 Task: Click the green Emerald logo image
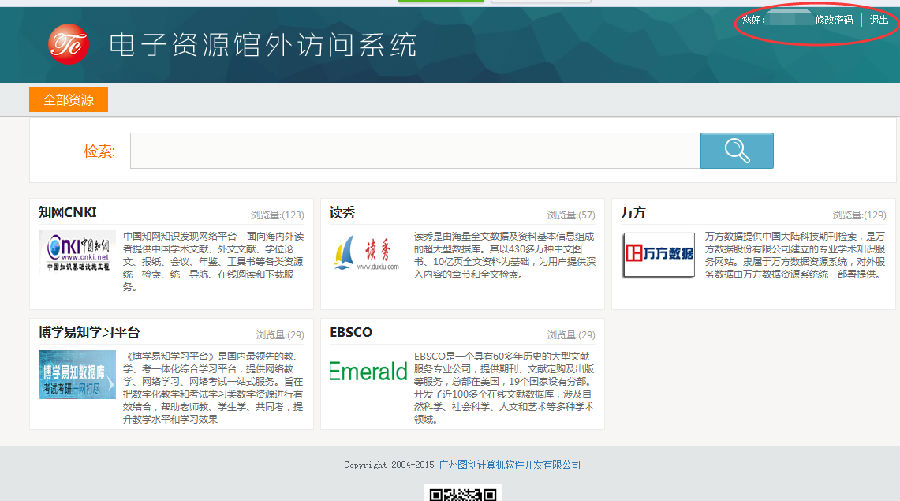pos(368,371)
